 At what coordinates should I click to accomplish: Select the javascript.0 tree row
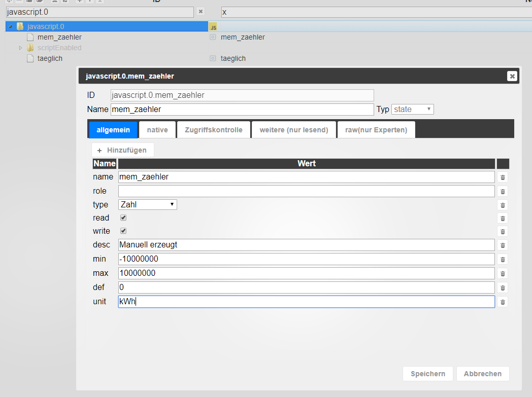pos(107,26)
